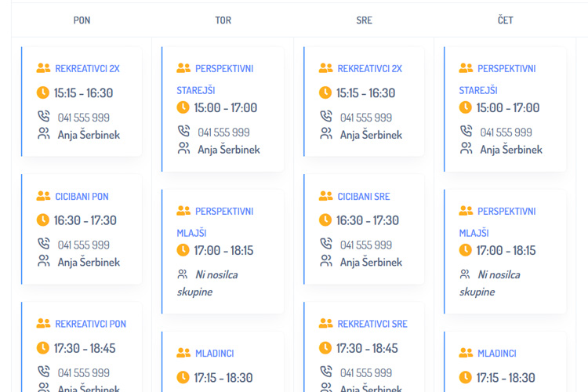This screenshot has width=588, height=392.
Task: Click Monday 16:30 - 17:30 time slot
Action: pyautogui.click(x=85, y=221)
